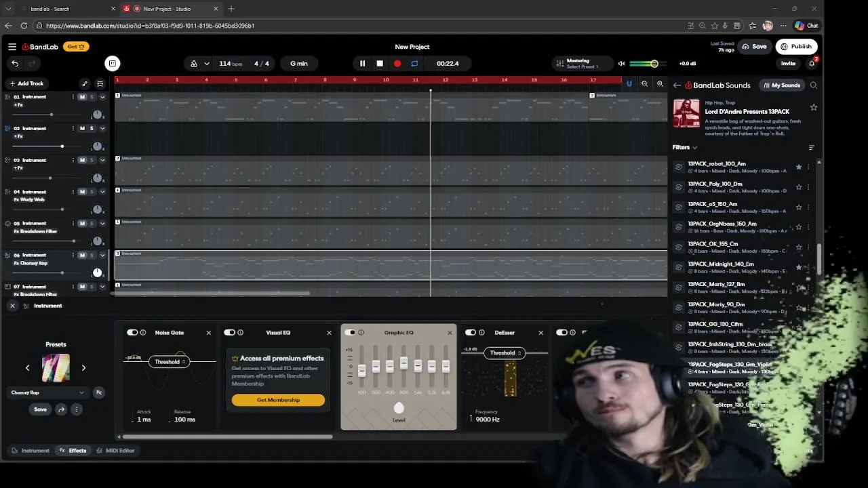Open the DeEsser Threshold selector

click(x=505, y=353)
